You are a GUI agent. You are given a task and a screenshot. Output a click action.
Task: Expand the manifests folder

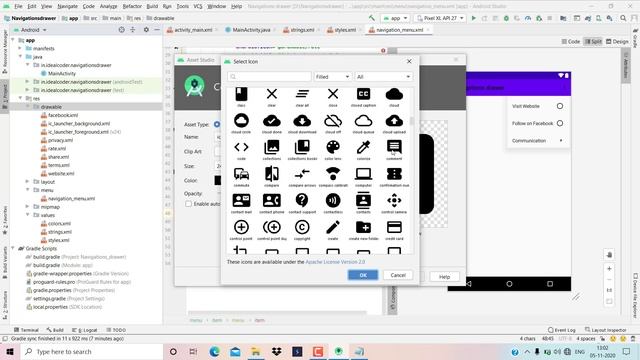click(x=20, y=48)
